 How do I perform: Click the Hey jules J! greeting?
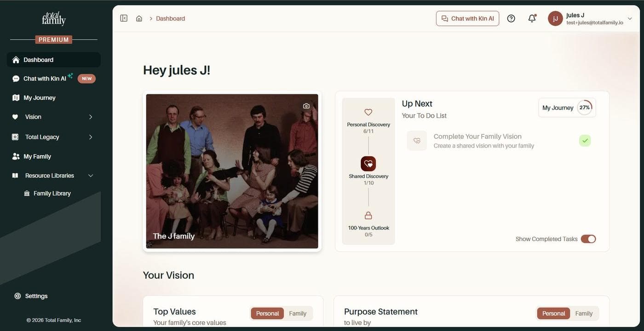point(177,70)
